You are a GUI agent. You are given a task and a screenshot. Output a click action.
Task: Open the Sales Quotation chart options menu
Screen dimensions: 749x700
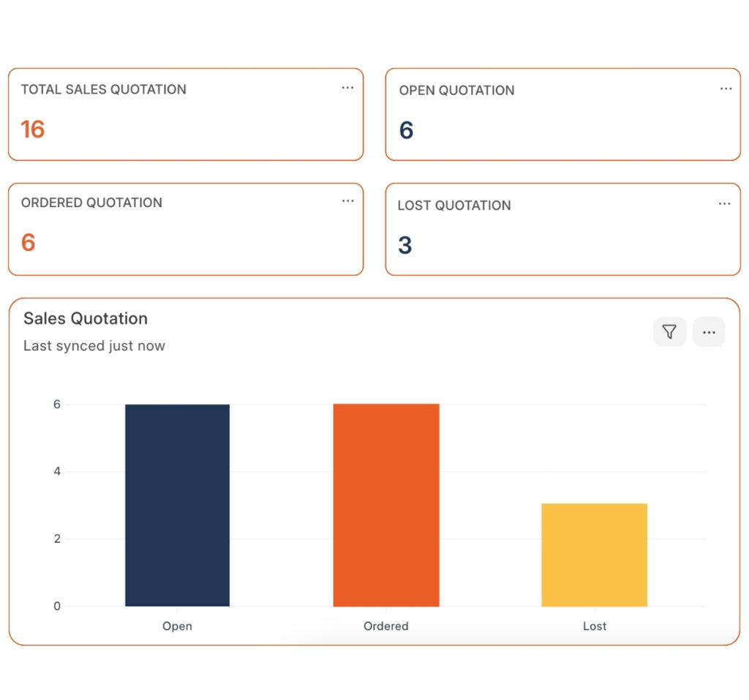click(709, 331)
